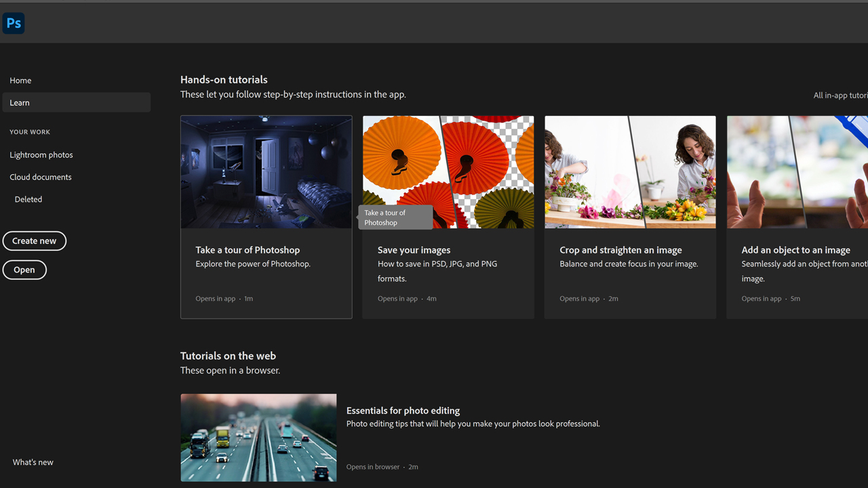Open the Add an object thumbnail
The width and height of the screenshot is (868, 488).
pyautogui.click(x=797, y=172)
